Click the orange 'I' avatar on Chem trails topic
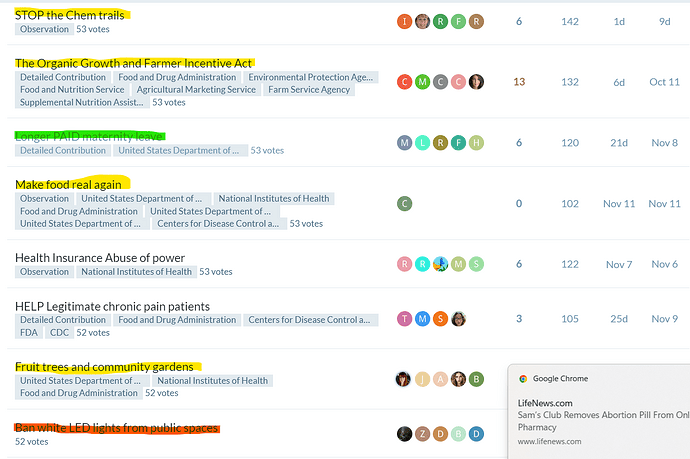This screenshot has height=459, width=690. tap(404, 22)
